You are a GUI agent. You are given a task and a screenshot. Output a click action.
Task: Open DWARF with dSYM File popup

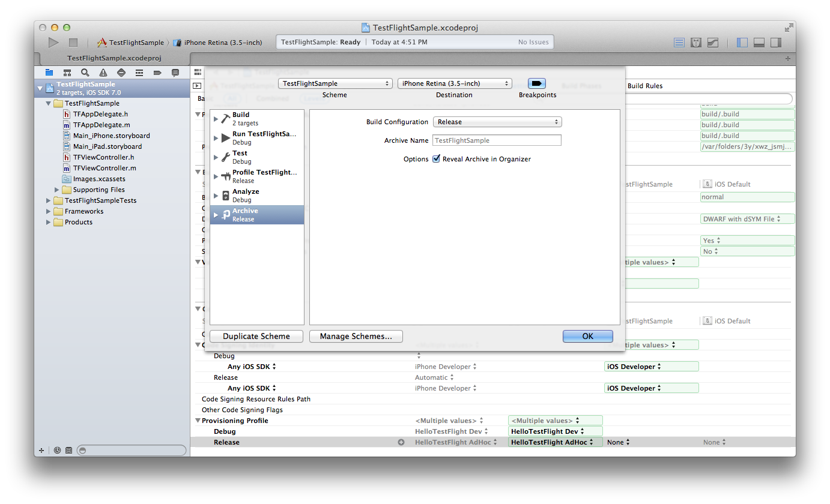pyautogui.click(x=747, y=219)
